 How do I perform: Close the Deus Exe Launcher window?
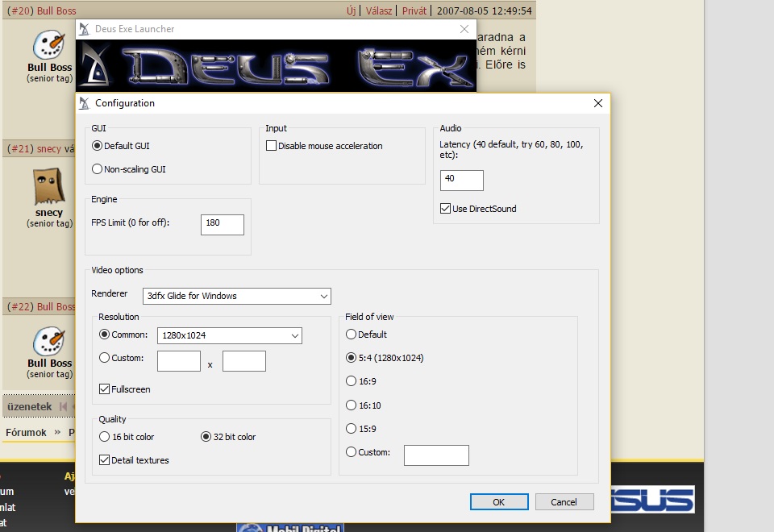(x=464, y=29)
